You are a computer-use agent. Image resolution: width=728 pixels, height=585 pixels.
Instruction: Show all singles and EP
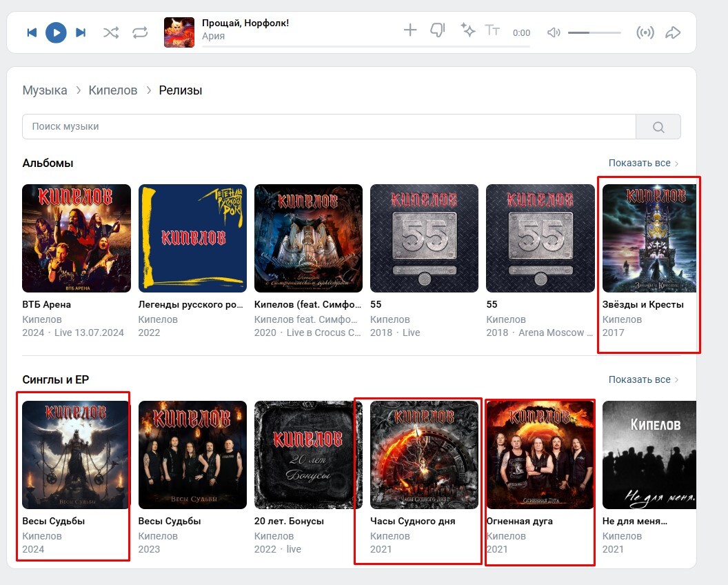coord(643,379)
